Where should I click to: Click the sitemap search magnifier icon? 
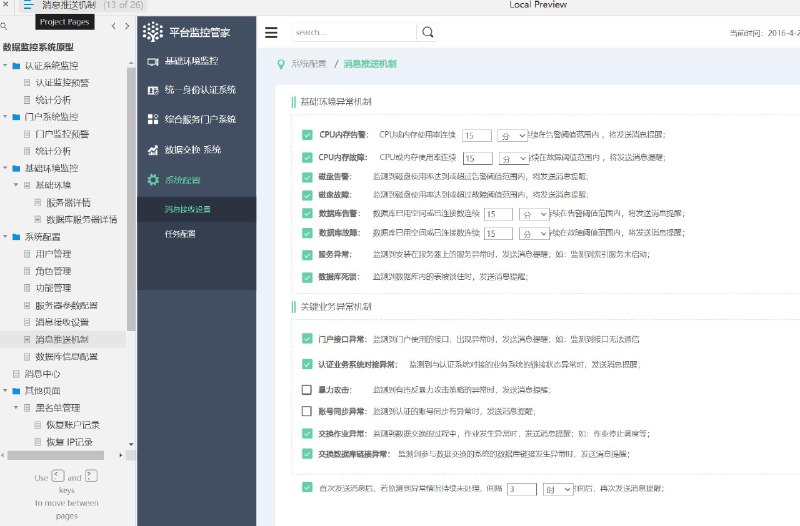[x=4, y=26]
